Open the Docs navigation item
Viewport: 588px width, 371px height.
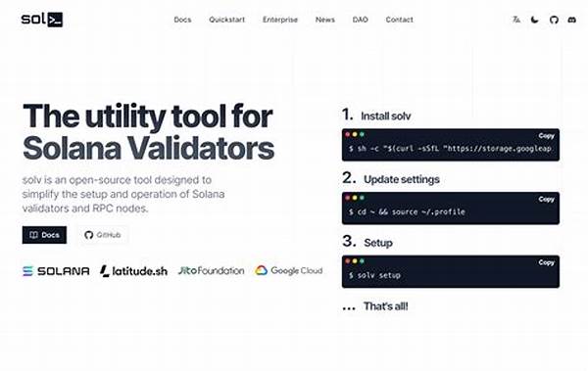182,20
